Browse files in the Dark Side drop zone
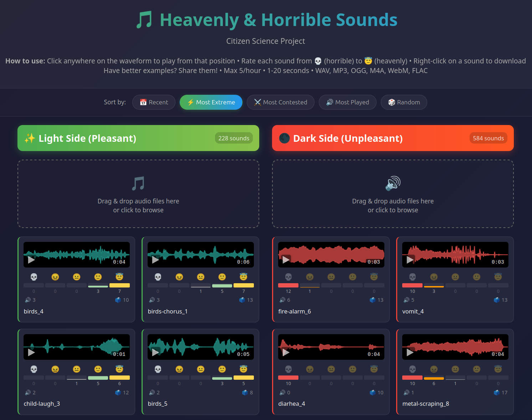 click(x=393, y=194)
